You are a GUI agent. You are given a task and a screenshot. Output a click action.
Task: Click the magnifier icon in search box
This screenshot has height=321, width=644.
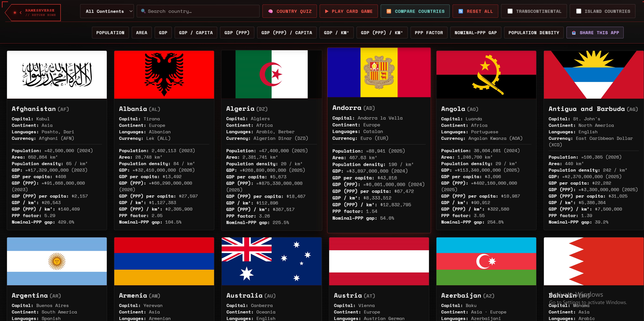click(x=143, y=11)
